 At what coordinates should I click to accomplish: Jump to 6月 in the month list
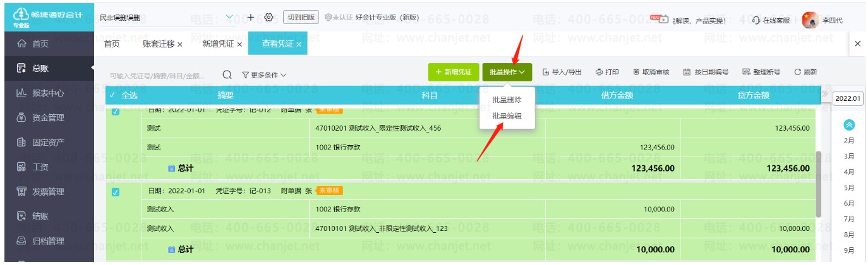[x=849, y=204]
